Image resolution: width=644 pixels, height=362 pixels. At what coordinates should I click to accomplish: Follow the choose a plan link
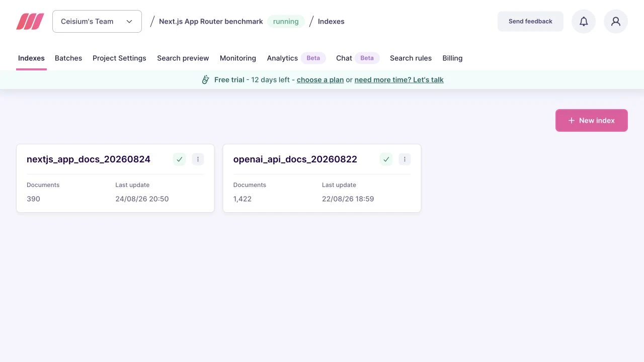320,80
